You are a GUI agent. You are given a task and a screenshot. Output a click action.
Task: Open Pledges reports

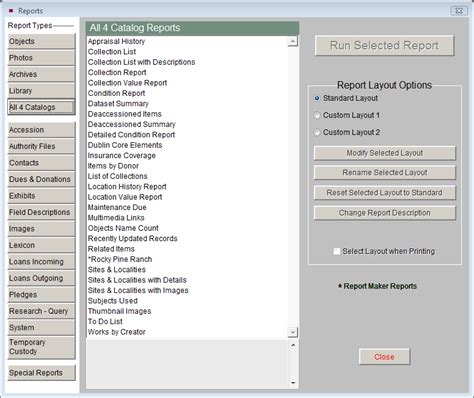pyautogui.click(x=41, y=295)
